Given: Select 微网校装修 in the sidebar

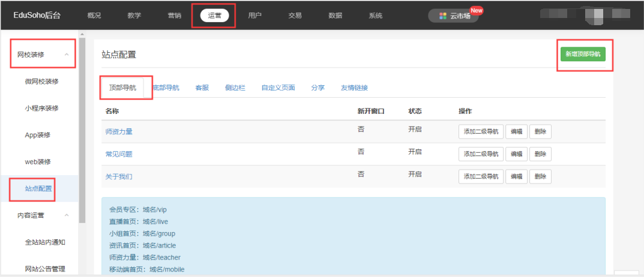Looking at the screenshot, I should [41, 82].
